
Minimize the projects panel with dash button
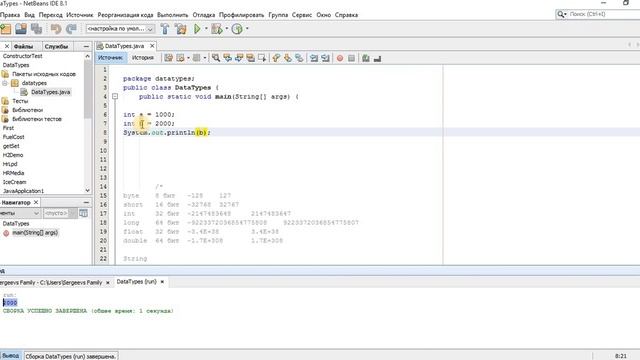86,47
